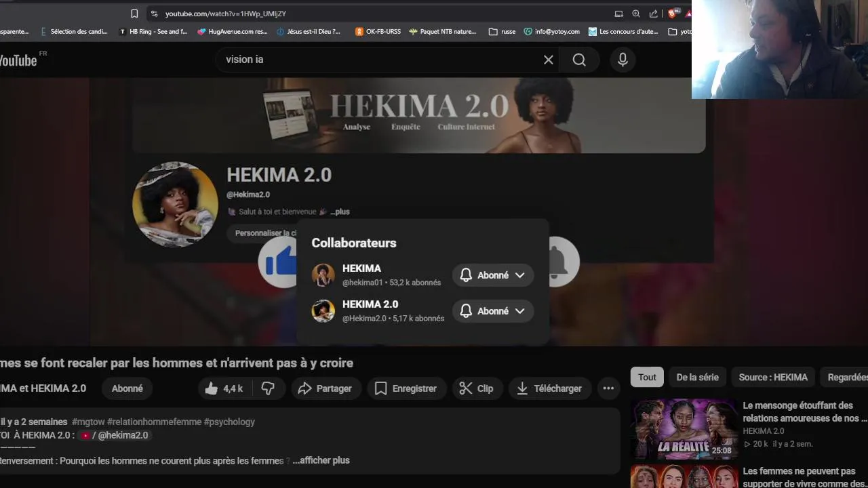Screen dimensions: 868x488
Task: Dislike the video with thumbs-down
Action: click(x=269, y=388)
